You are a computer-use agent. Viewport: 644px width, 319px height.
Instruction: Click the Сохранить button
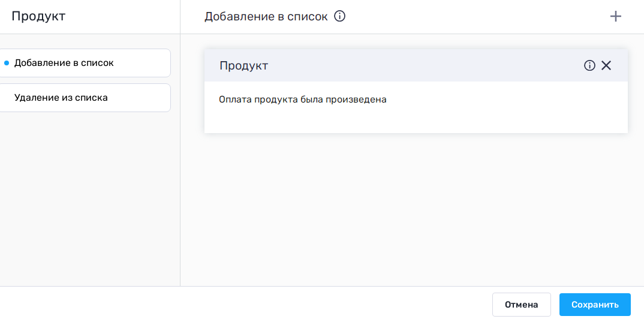click(595, 305)
